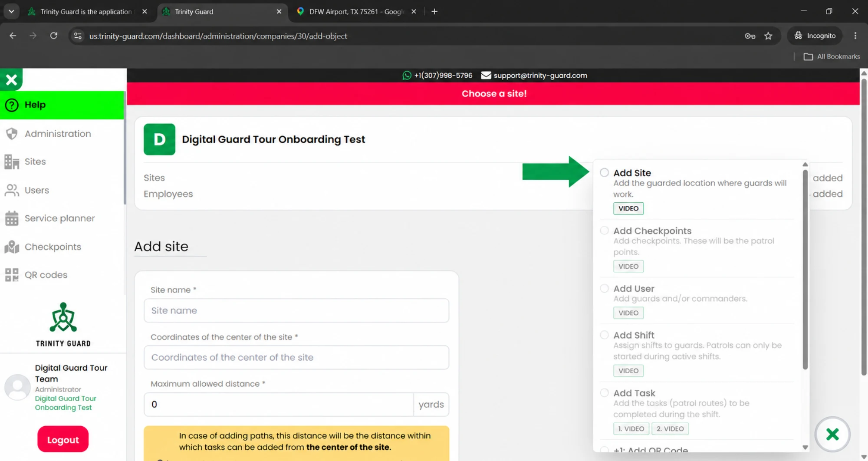Screen dimensions: 868x461
Task: Switch to 'Trinity Guard is the application' tab
Action: pyautogui.click(x=86, y=12)
